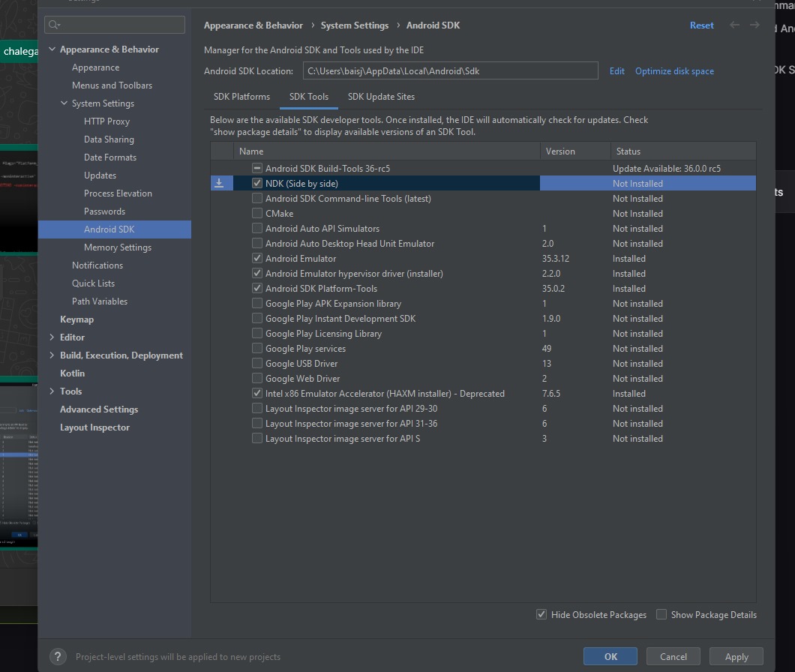
Task: Check Android Auto Desktop Head Unit Emulator
Action: pyautogui.click(x=257, y=244)
